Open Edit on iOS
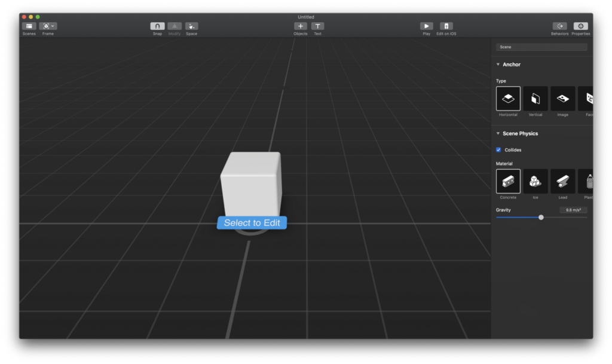The width and height of the screenshot is (612, 364). 446,26
